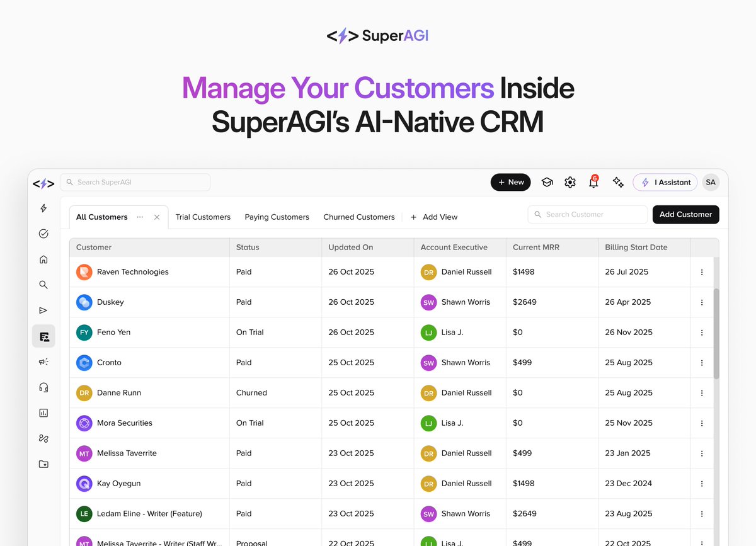Click the Account Executive column header
The image size is (756, 546).
[460, 247]
